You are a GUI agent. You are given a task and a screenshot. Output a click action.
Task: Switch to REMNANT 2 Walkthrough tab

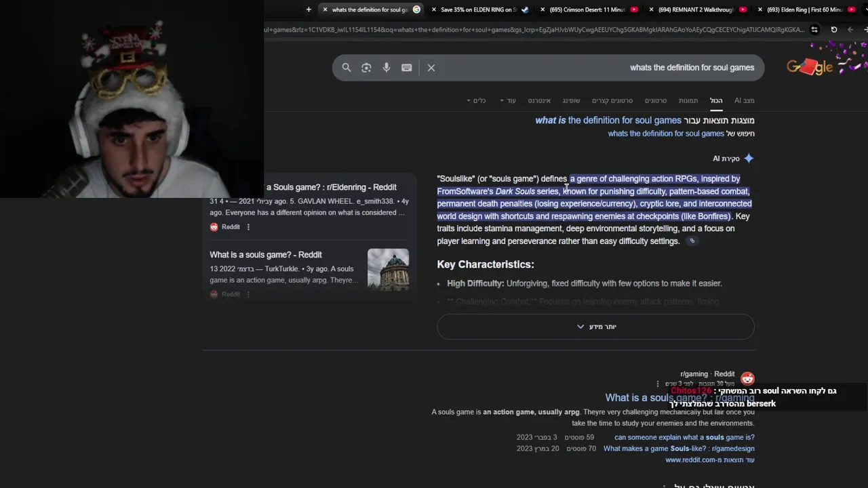click(x=697, y=9)
